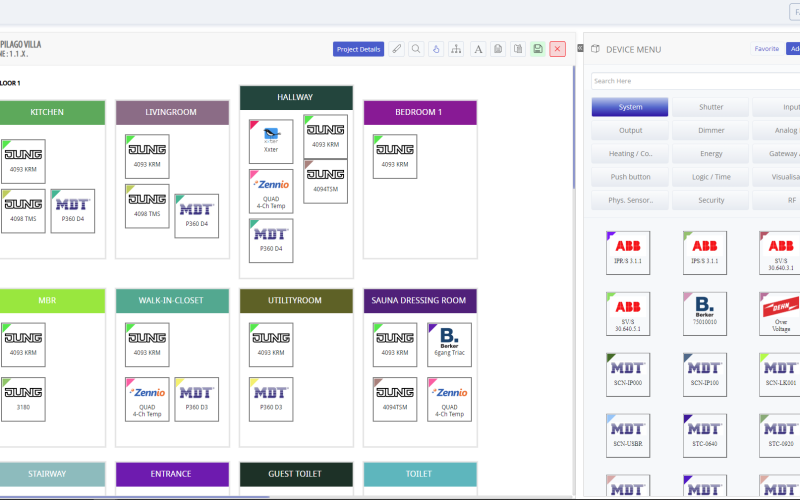Viewport: 800px width, 500px height.
Task: Select the MBR JUNG 3180 device
Action: click(x=23, y=399)
